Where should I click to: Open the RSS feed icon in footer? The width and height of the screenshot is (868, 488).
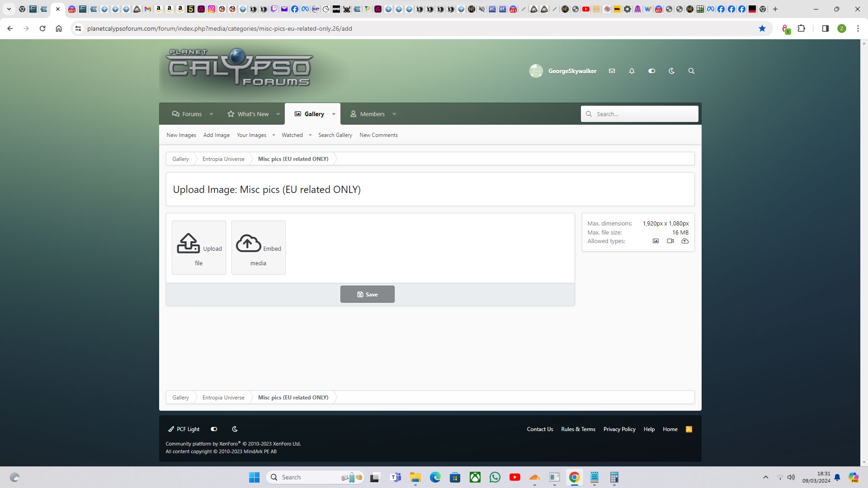[689, 429]
